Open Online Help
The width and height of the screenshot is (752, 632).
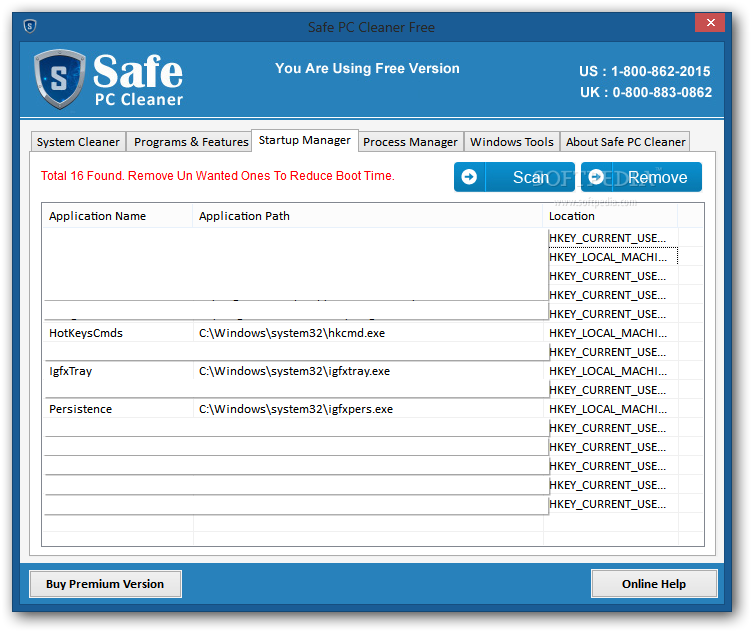[x=654, y=584]
